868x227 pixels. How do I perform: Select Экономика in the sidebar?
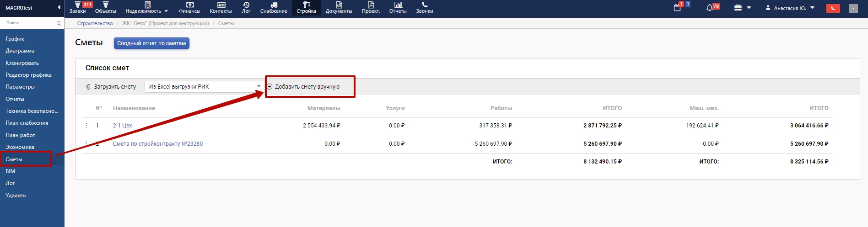click(20, 147)
